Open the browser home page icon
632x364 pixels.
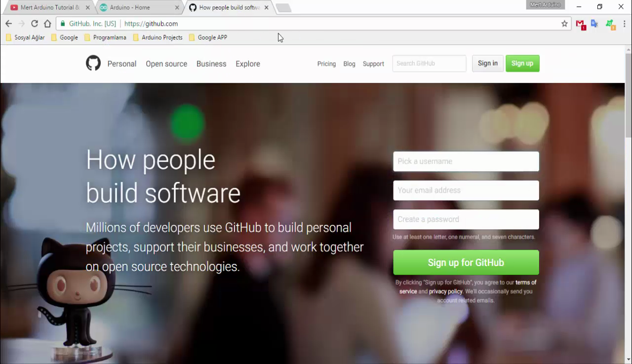click(47, 24)
